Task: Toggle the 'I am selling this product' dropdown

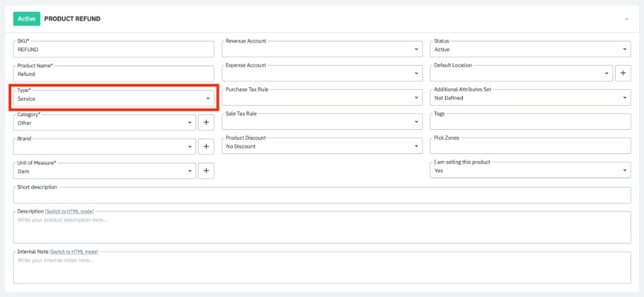Action: pos(530,171)
